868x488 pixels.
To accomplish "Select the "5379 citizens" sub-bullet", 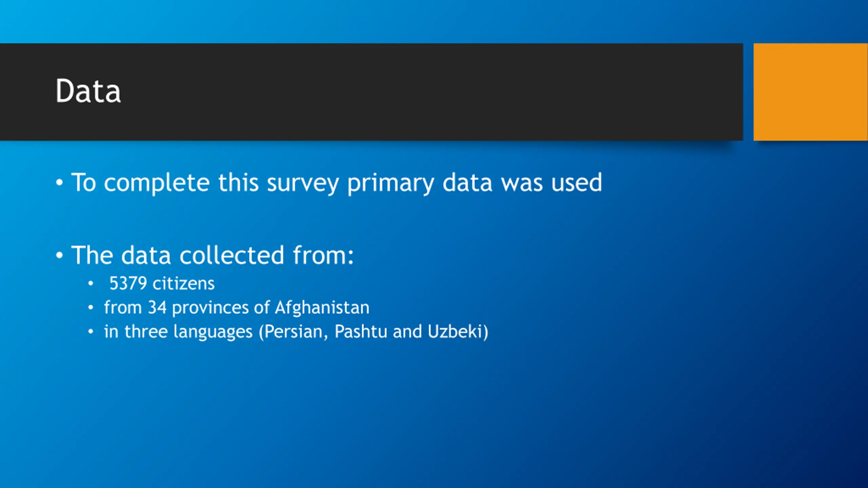I will (x=162, y=283).
